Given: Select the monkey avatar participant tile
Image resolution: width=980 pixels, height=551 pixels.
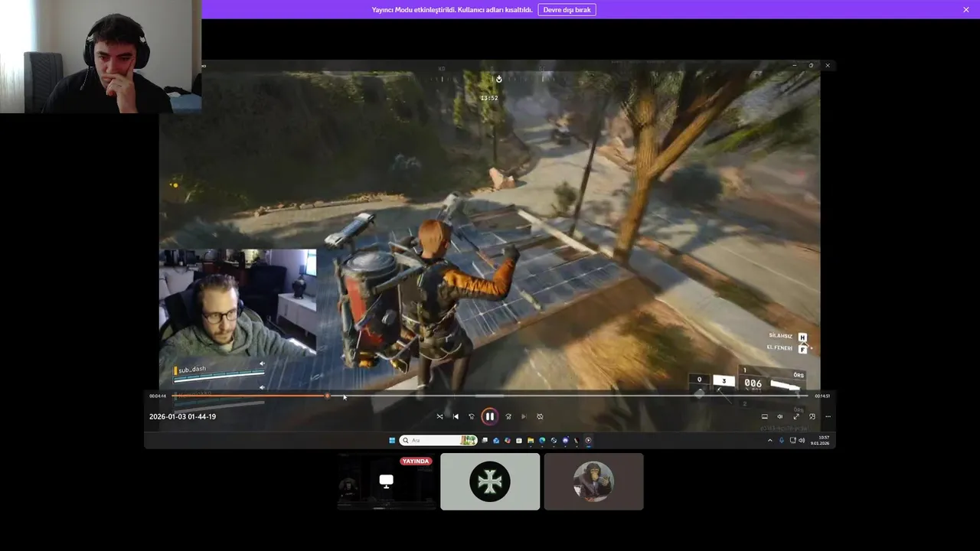Looking at the screenshot, I should 593,481.
